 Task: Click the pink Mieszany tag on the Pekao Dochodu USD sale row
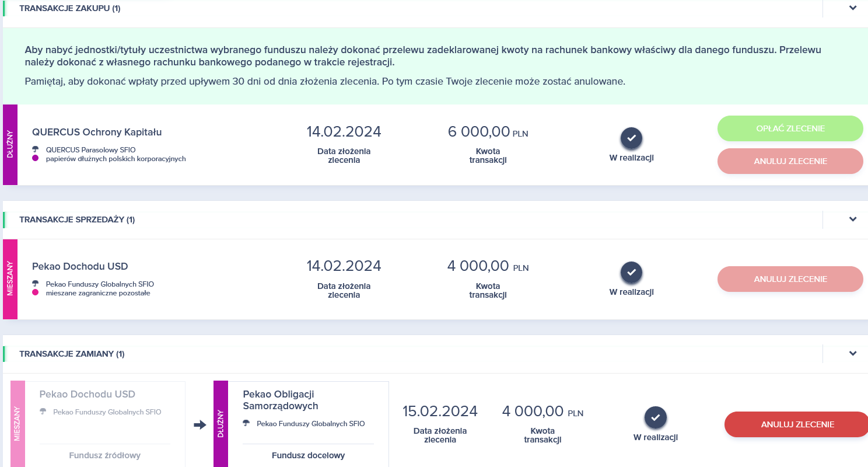pyautogui.click(x=10, y=279)
